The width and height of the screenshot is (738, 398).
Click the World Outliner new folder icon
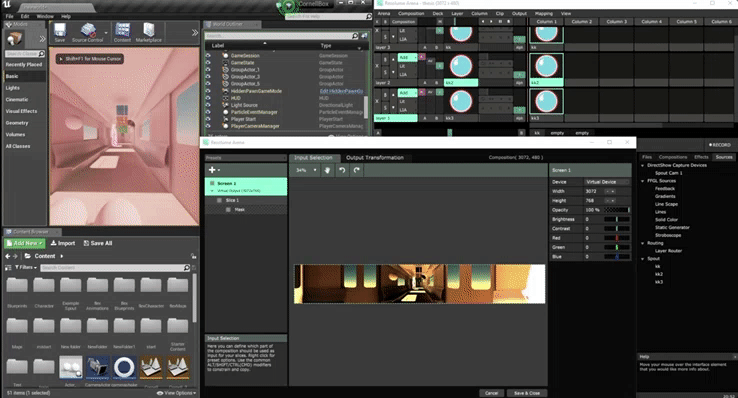[364, 36]
